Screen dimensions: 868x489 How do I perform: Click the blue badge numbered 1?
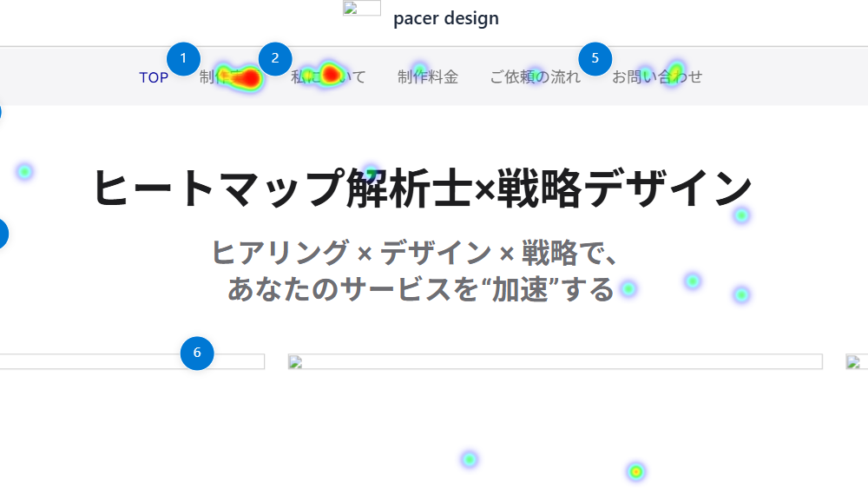(182, 59)
